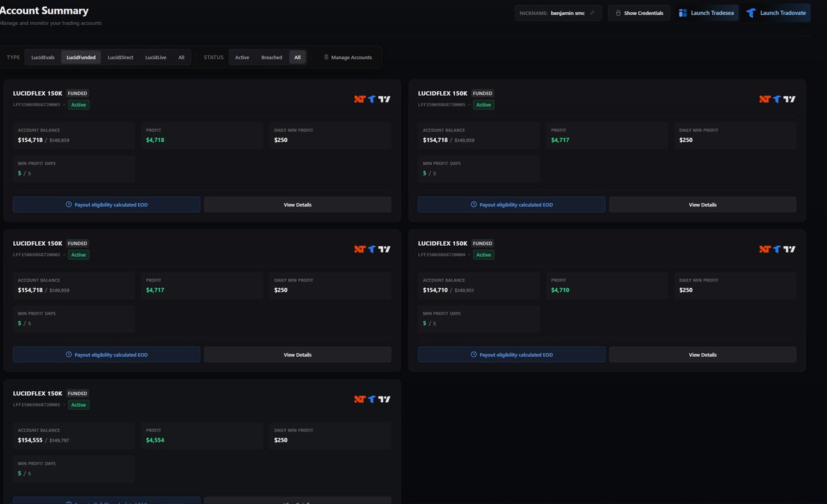Click account ID LFF15069868720002

point(37,255)
